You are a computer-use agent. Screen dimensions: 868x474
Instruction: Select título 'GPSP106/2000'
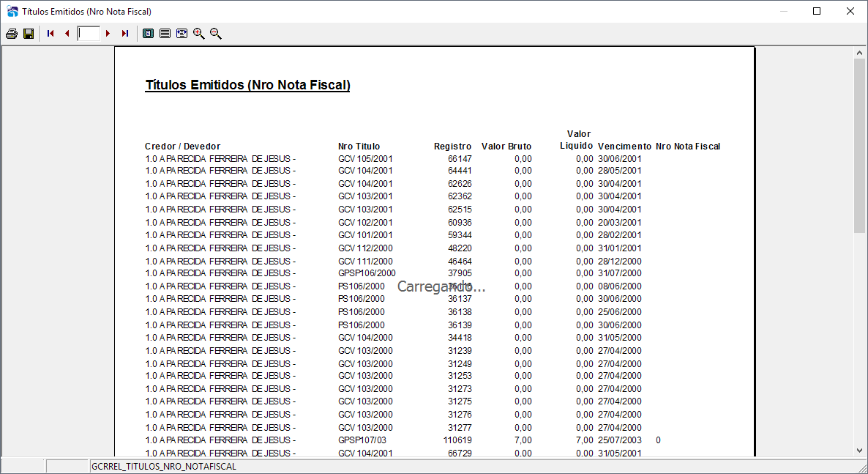367,273
